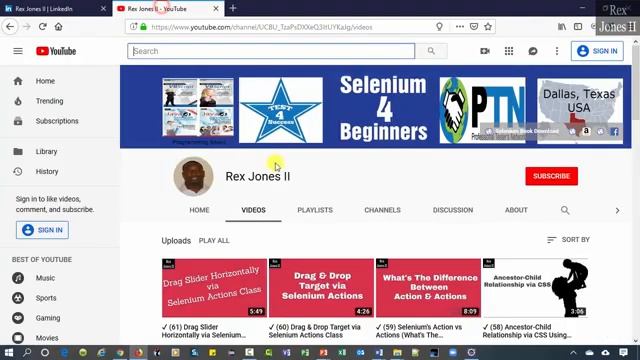Click the bookmark star in the address bar
640x360 pixels.
coord(488,27)
